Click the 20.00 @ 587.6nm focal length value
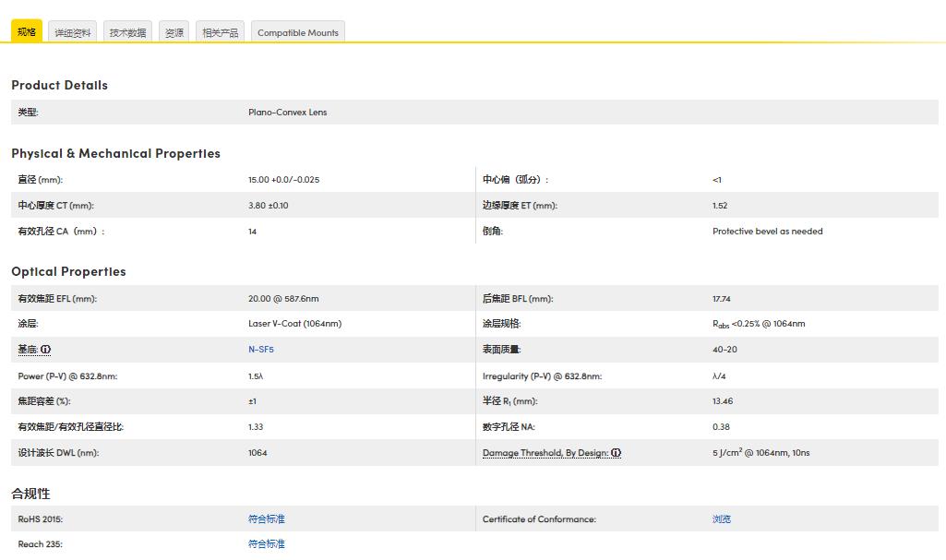The width and height of the screenshot is (946, 560). [x=283, y=299]
